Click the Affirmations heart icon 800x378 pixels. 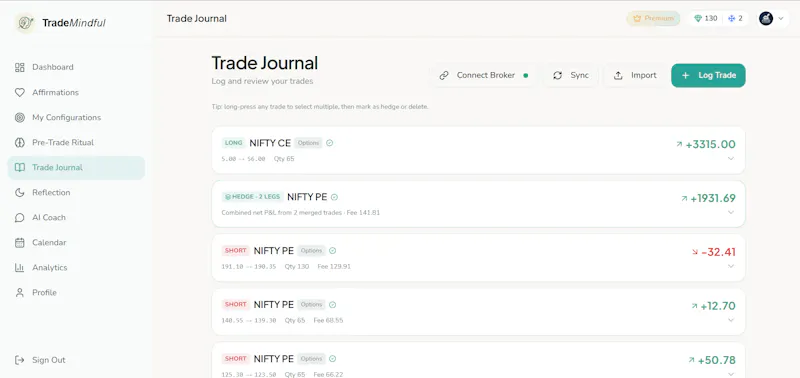(x=19, y=92)
